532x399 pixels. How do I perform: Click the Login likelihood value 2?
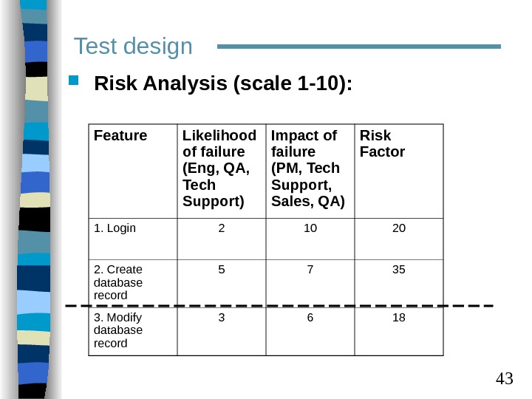click(x=222, y=228)
